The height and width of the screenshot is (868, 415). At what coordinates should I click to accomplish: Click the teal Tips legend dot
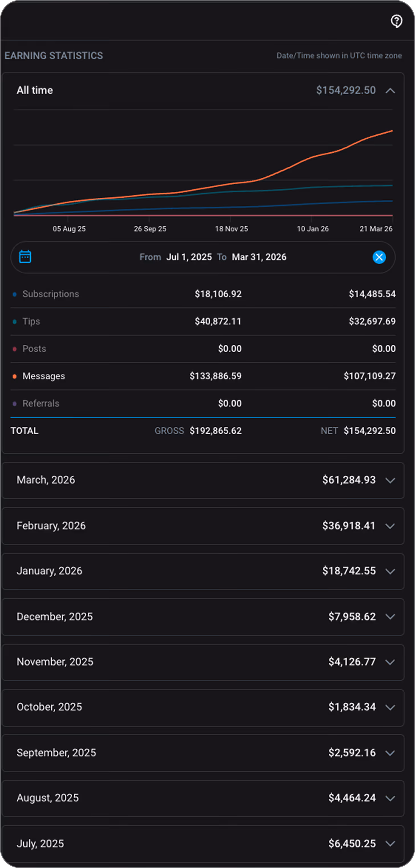point(15,322)
